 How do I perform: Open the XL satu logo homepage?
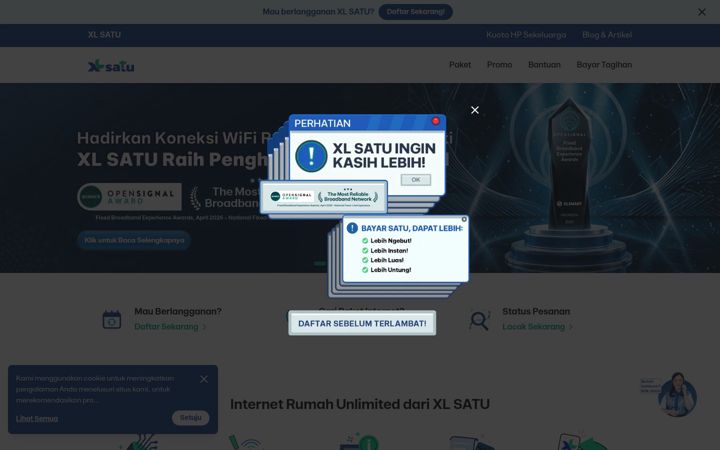click(111, 66)
